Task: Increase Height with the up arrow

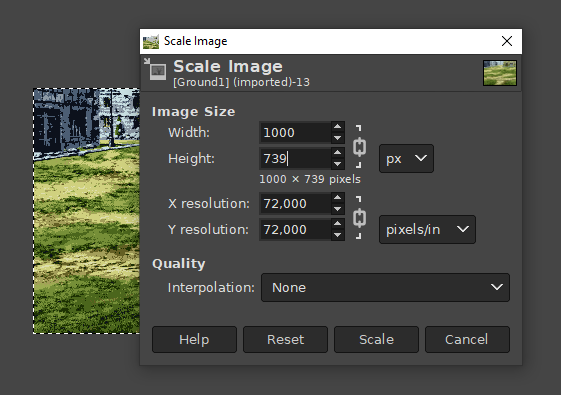Action: (x=337, y=153)
